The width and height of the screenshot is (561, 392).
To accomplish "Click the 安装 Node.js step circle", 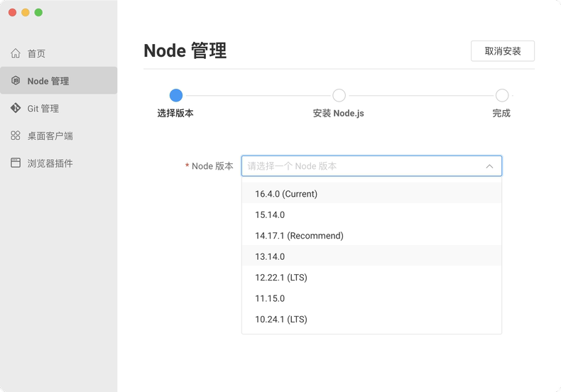I will coord(339,95).
